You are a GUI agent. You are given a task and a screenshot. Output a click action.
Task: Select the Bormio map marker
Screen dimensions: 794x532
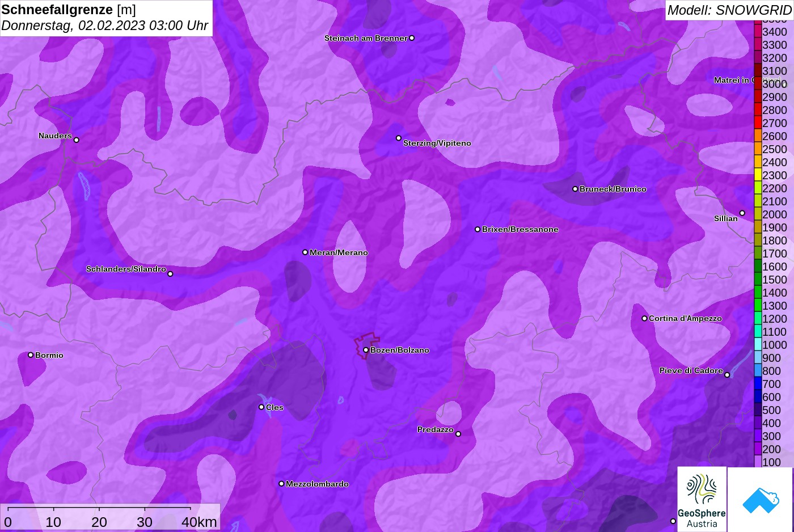pos(31,355)
